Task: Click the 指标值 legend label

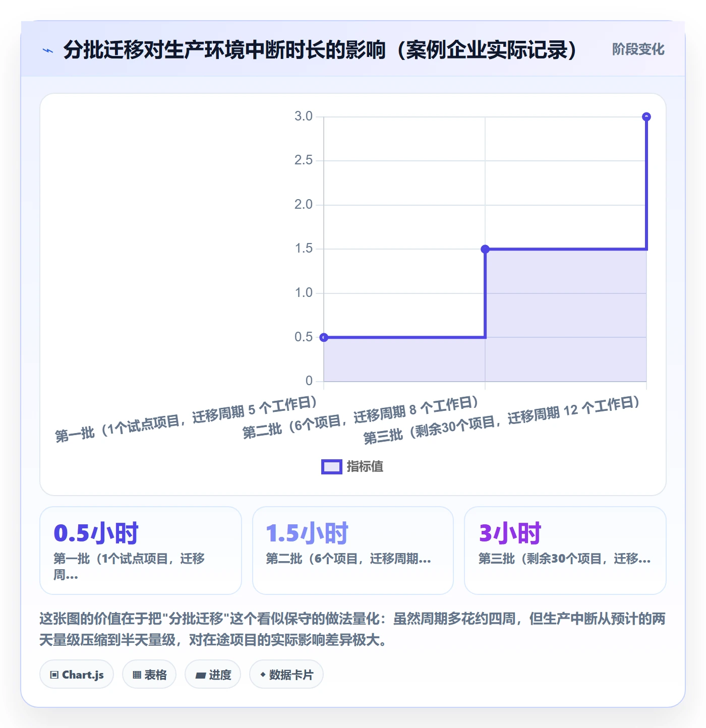Action: 365,467
